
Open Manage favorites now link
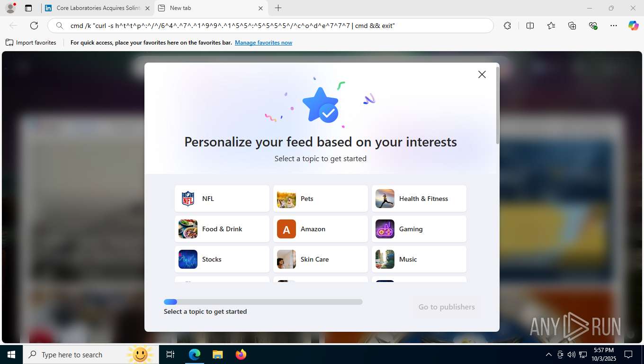coord(263,43)
